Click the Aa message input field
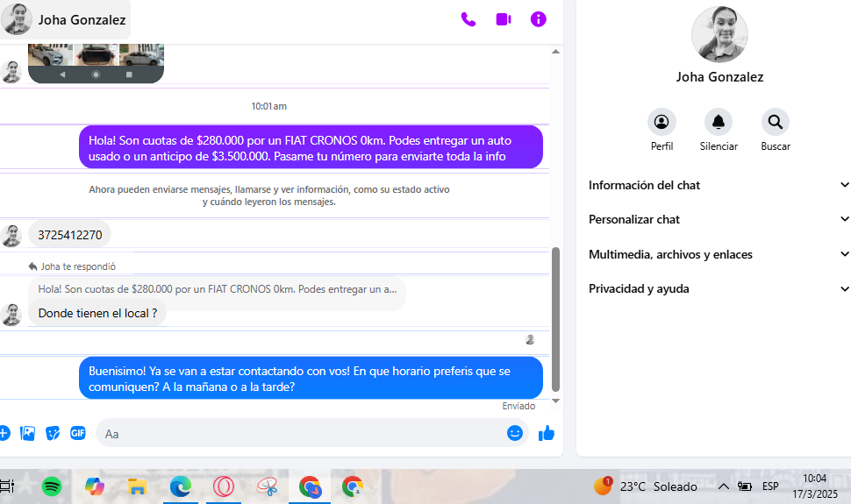 point(298,433)
